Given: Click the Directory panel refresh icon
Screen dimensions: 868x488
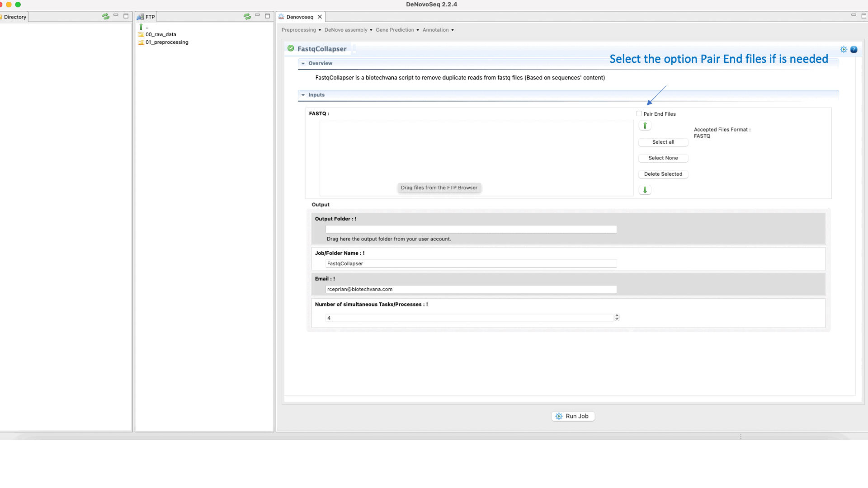Looking at the screenshot, I should pyautogui.click(x=105, y=16).
